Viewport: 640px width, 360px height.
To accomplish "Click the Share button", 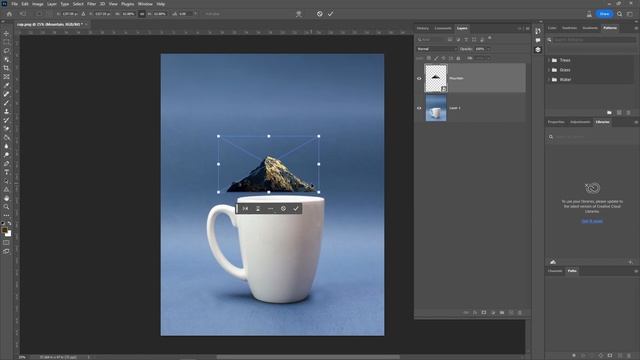I will [x=604, y=14].
